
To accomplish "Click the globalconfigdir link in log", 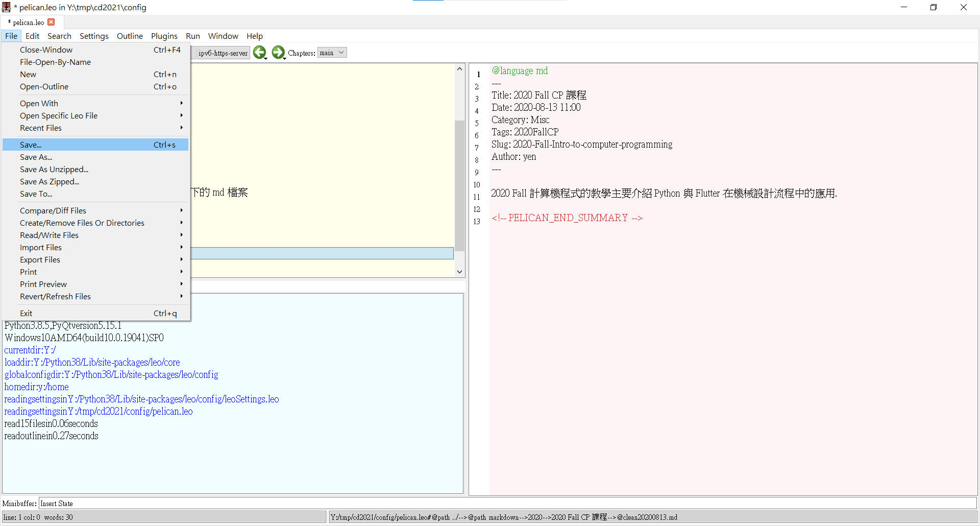I will pyautogui.click(x=111, y=374).
